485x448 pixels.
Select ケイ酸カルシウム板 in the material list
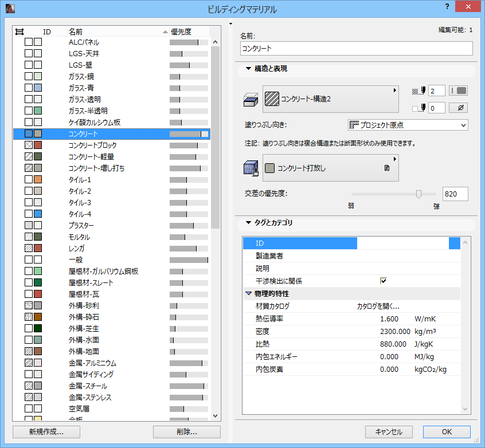click(112, 122)
